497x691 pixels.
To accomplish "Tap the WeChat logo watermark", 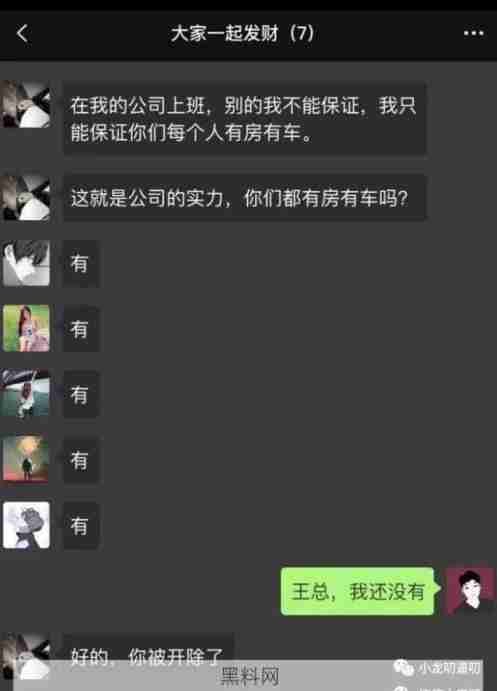I will pyautogui.click(x=403, y=668).
